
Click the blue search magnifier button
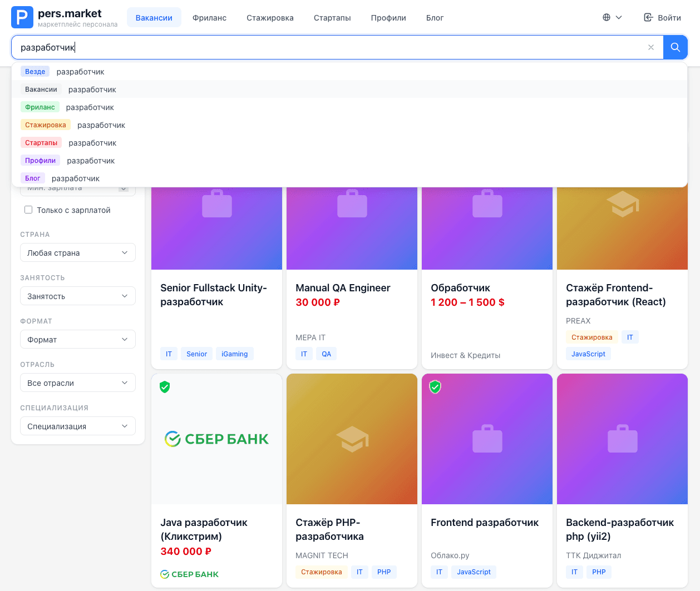click(676, 47)
